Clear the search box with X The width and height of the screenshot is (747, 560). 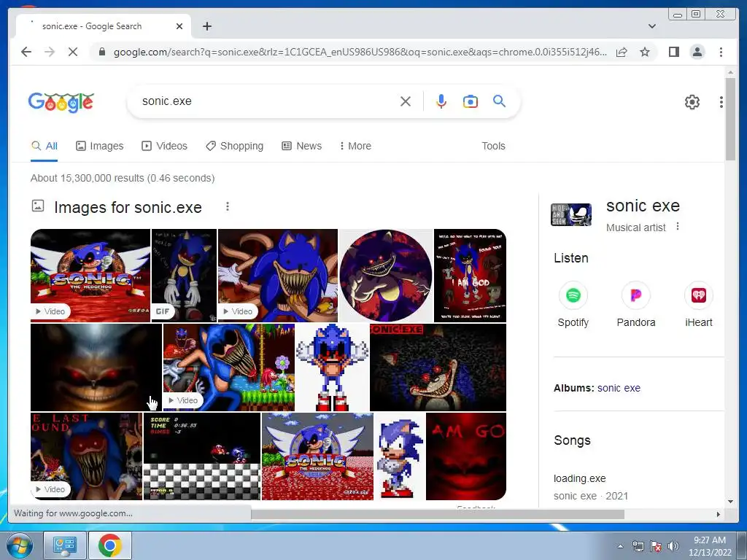pos(406,101)
